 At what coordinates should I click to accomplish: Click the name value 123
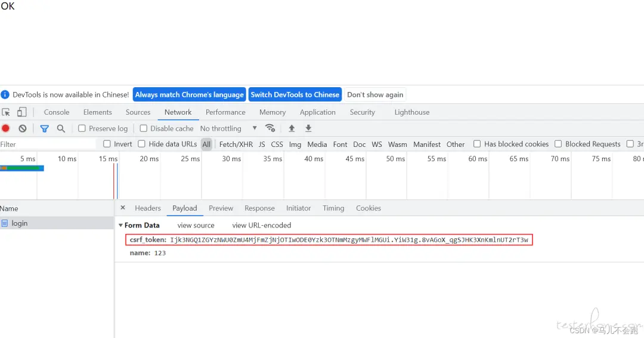click(160, 253)
